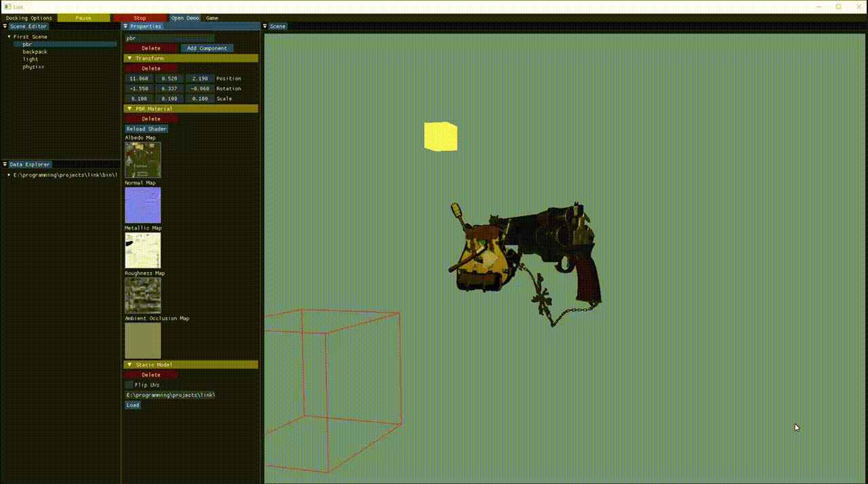868x484 pixels.
Task: Open the Scene Editor panel dock menu icon
Action: 5,26
